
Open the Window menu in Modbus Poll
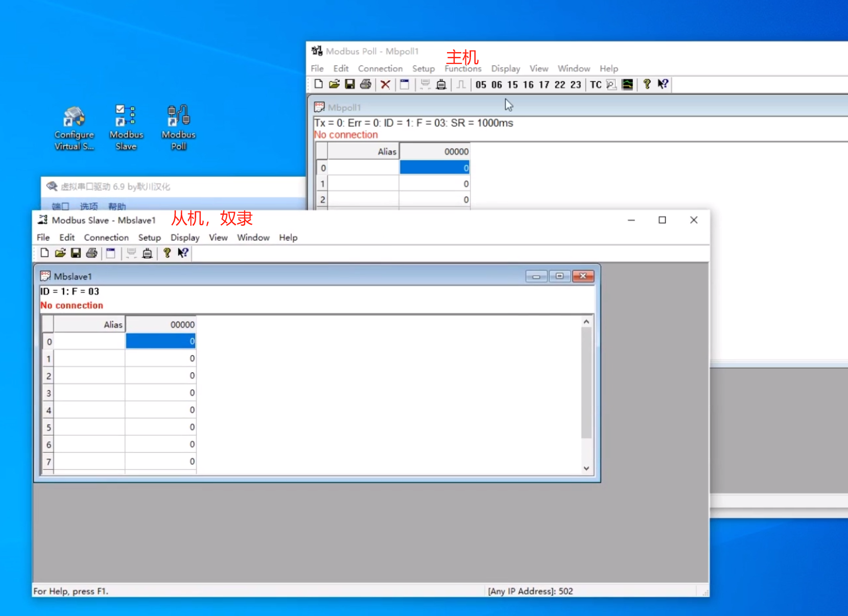pos(574,68)
